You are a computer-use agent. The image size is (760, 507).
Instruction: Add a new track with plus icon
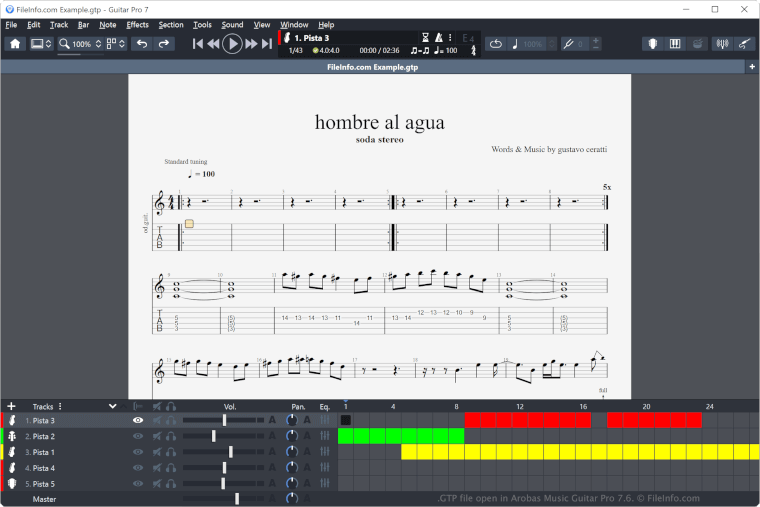pyautogui.click(x=11, y=406)
